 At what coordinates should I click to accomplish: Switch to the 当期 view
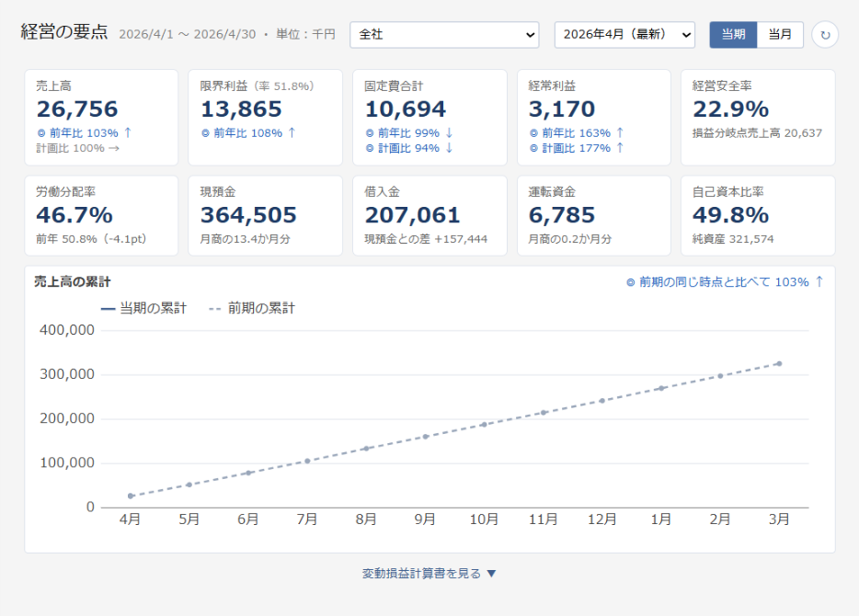[733, 35]
